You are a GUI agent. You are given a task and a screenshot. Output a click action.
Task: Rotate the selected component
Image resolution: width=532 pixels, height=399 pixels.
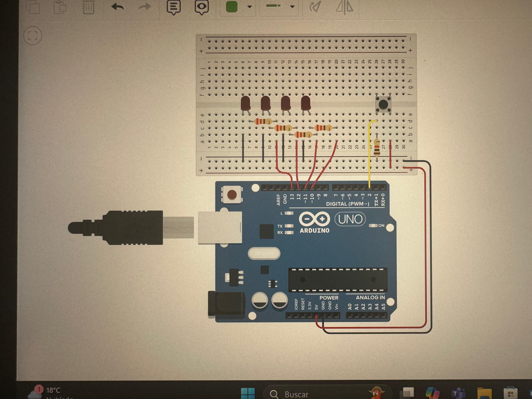click(315, 7)
